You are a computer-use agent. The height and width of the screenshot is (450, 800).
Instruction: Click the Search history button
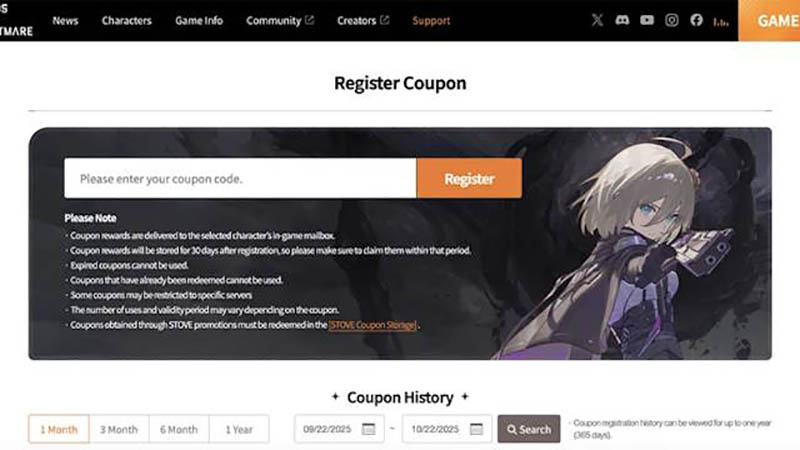tap(529, 429)
